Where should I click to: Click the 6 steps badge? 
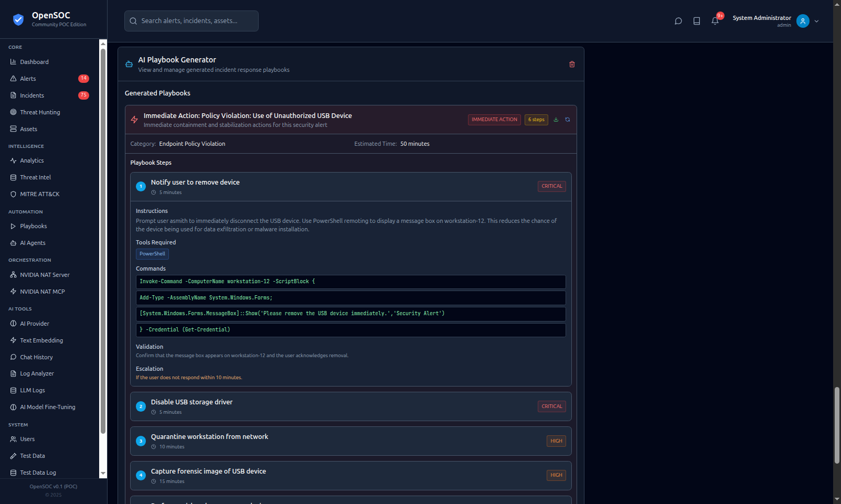(536, 120)
